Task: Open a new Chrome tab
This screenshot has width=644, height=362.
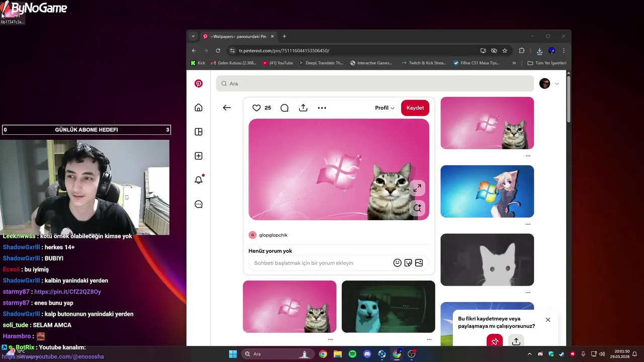Action: pos(284,36)
